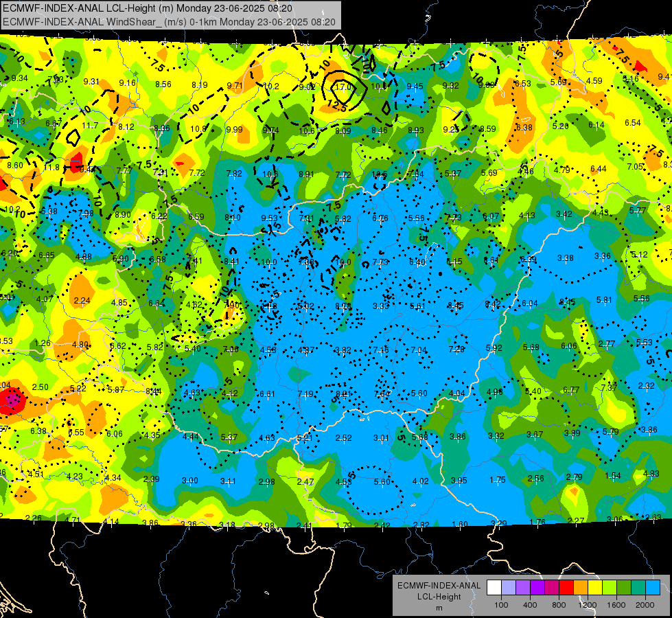Click the wind shear value '4.07'
The image size is (672, 618).
pos(45,299)
